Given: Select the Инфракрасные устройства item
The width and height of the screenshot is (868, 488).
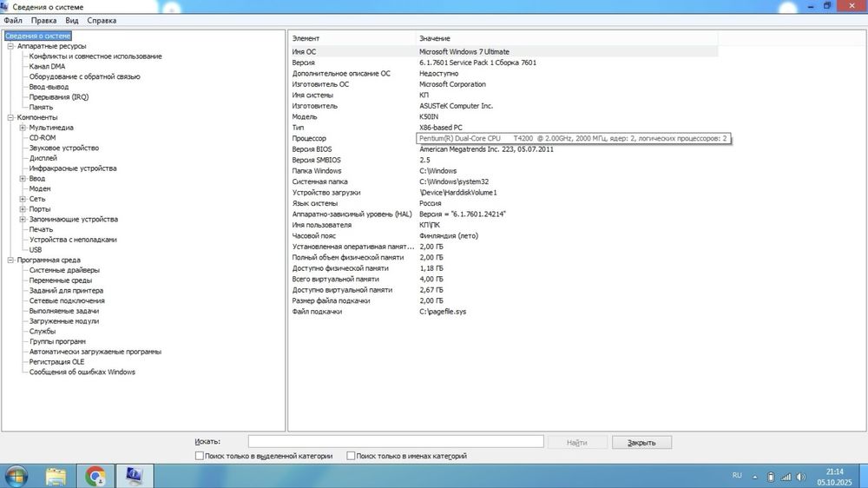Looking at the screenshot, I should point(73,168).
